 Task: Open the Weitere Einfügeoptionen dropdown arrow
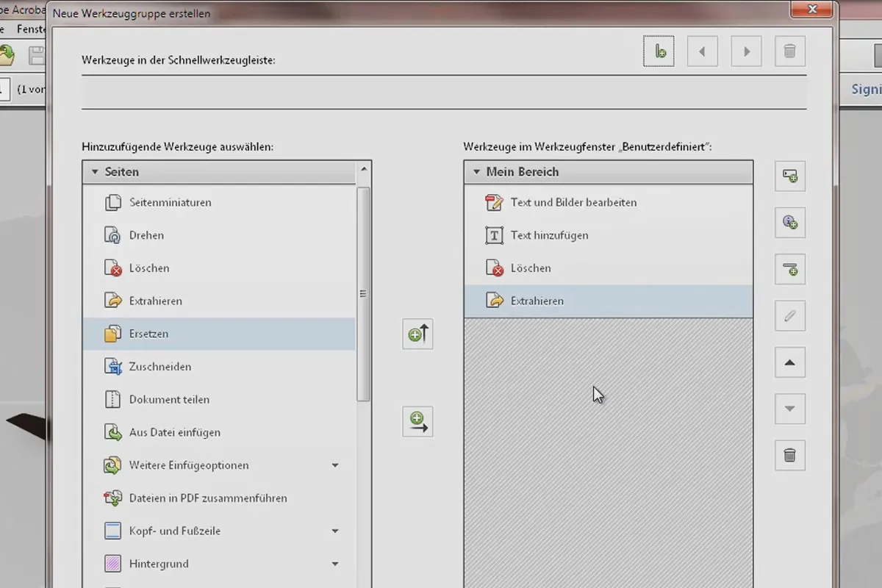(x=335, y=465)
